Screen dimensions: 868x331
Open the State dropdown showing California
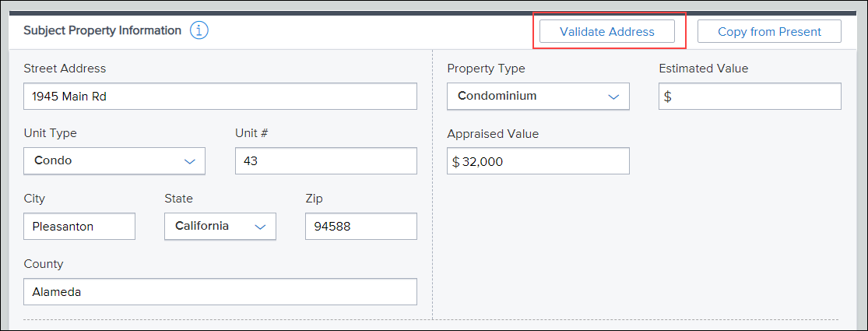[220, 227]
